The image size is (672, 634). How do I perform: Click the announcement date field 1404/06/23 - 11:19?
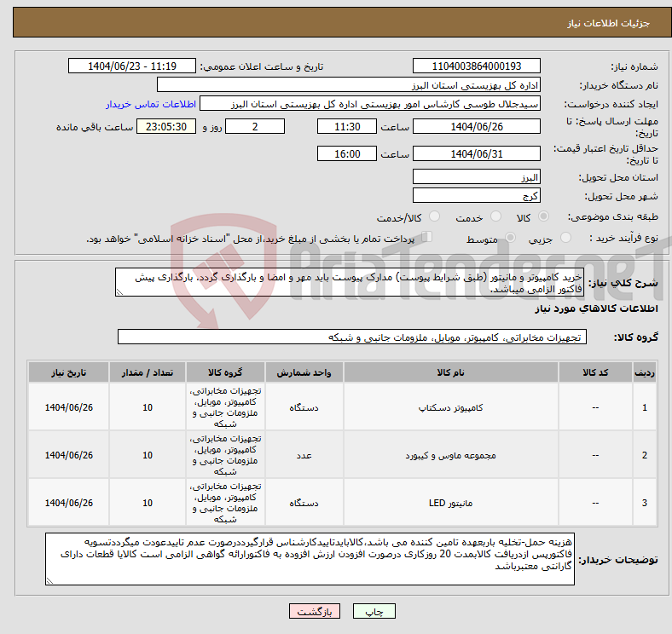pos(132,66)
